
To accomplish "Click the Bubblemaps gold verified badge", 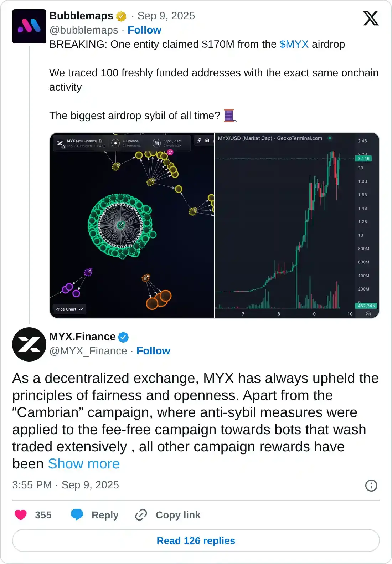I will pos(122,16).
